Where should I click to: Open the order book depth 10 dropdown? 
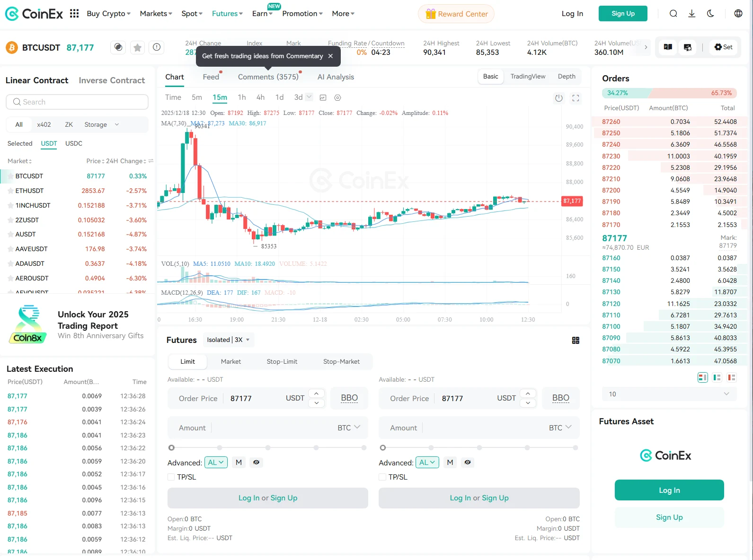(x=669, y=394)
